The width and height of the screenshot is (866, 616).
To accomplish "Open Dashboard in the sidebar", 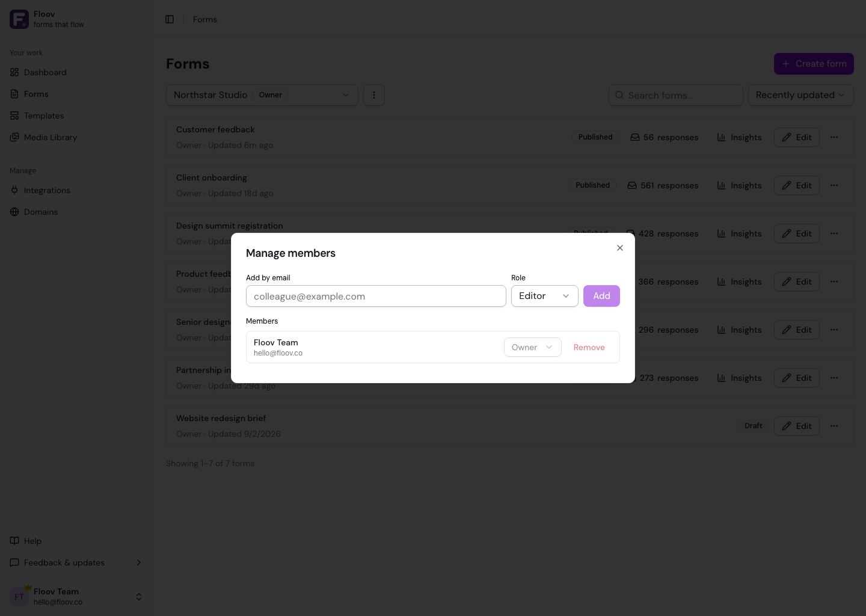I will [x=77, y=72].
